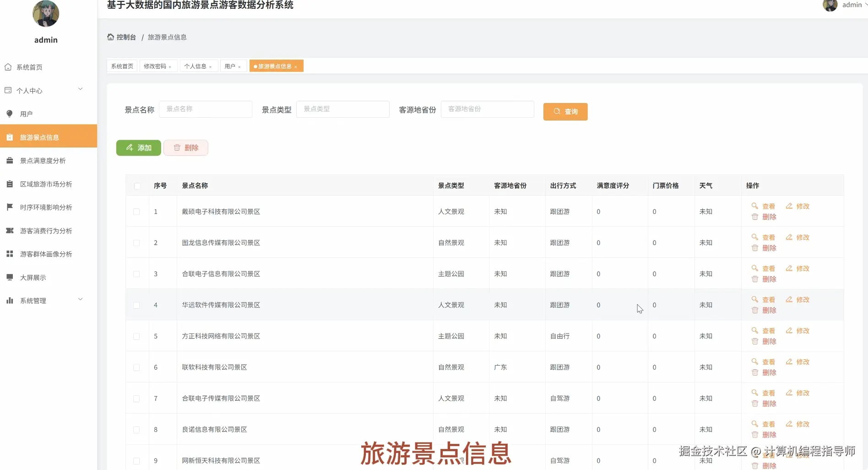This screenshot has height=470, width=868.
Task: Click the sidebar admin avatar image
Action: click(46, 13)
